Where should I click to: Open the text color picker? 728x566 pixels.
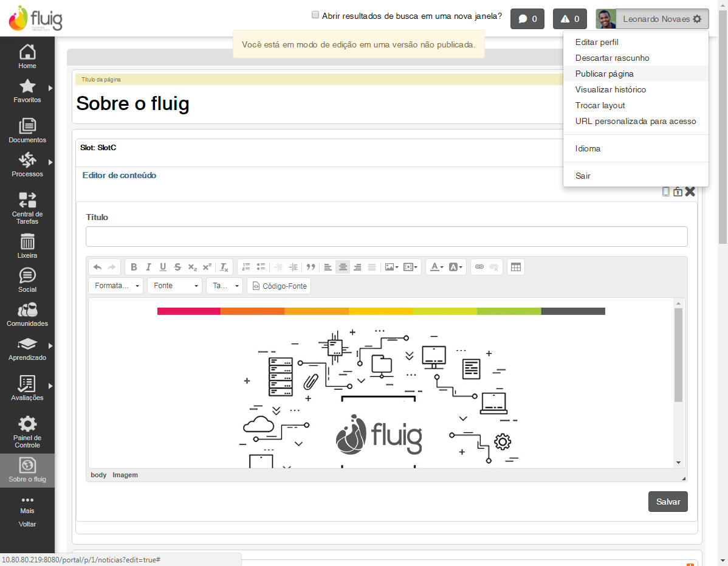(x=436, y=267)
